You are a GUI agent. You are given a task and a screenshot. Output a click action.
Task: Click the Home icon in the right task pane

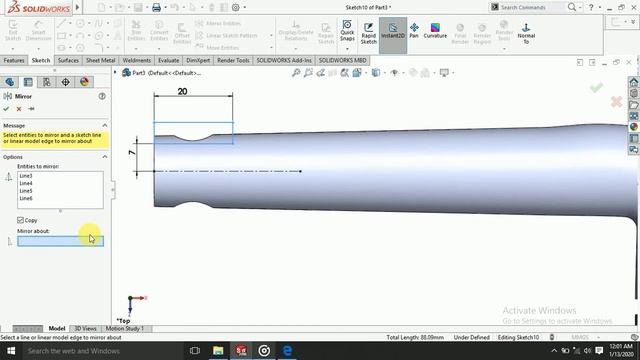(x=633, y=82)
